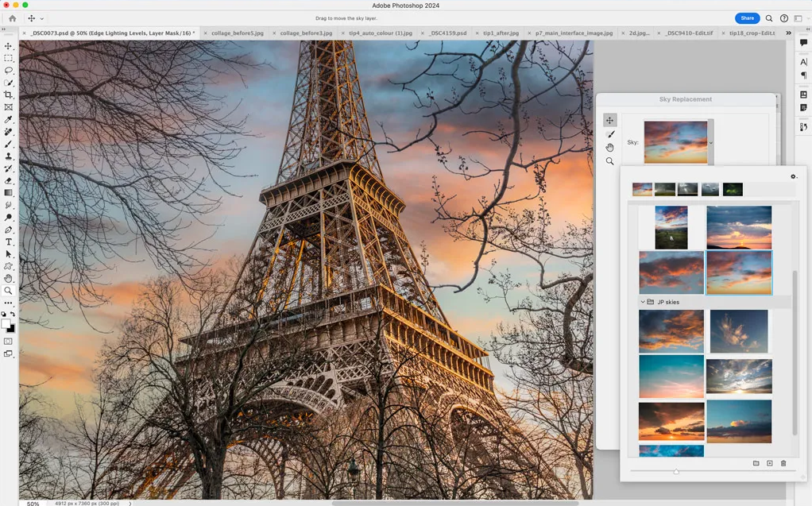Click the foreground color swatch

tap(6, 324)
